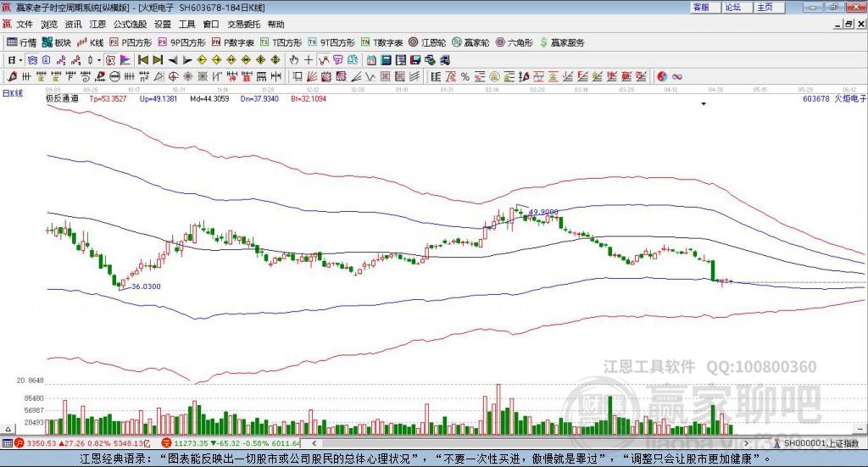Select the crosshair cursor tool

click(309, 60)
